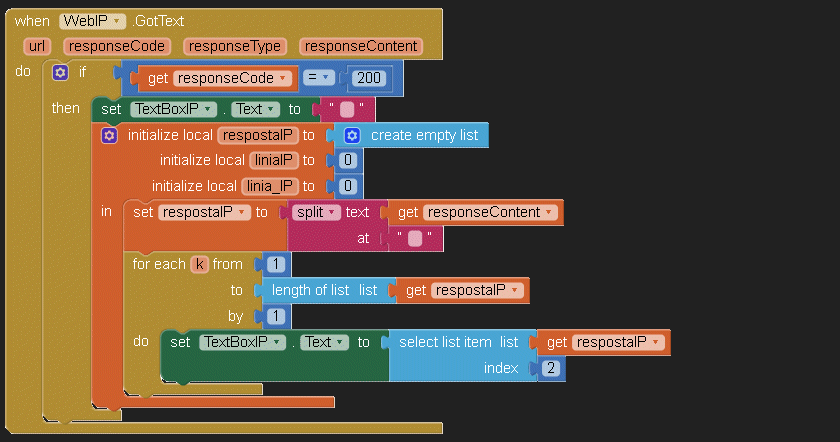Click the gear icon on the if block
This screenshot has width=840, height=442.
60,73
